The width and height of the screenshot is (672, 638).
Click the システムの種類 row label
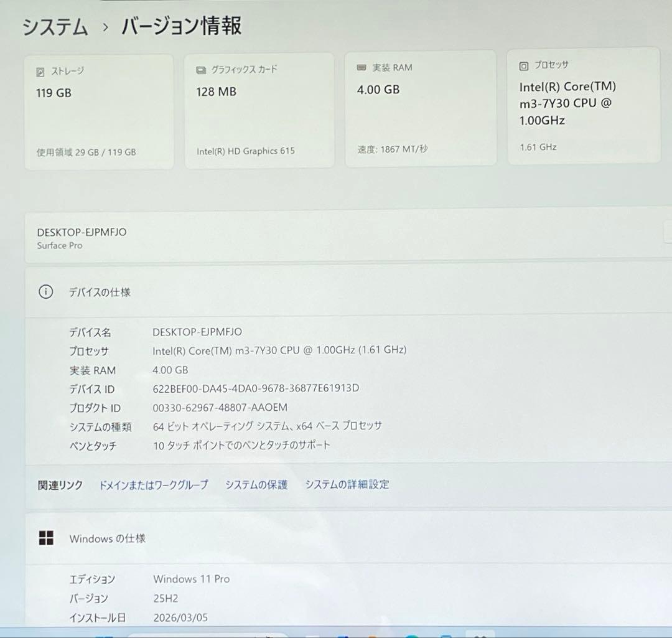coord(101,427)
